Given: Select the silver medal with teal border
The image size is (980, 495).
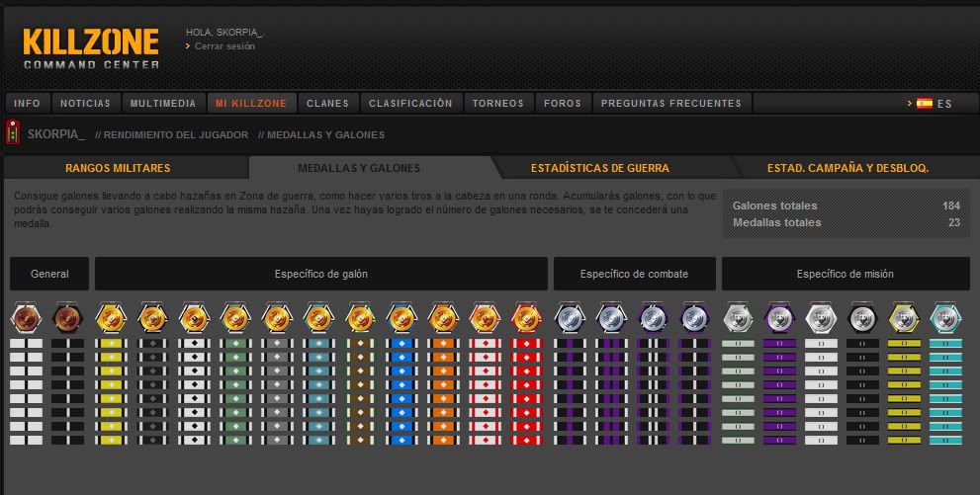Looking at the screenshot, I should click(945, 318).
